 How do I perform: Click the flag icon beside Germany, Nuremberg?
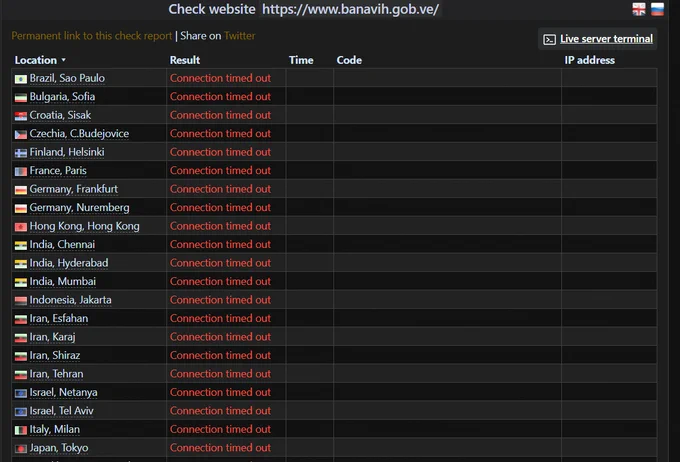[x=21, y=209]
